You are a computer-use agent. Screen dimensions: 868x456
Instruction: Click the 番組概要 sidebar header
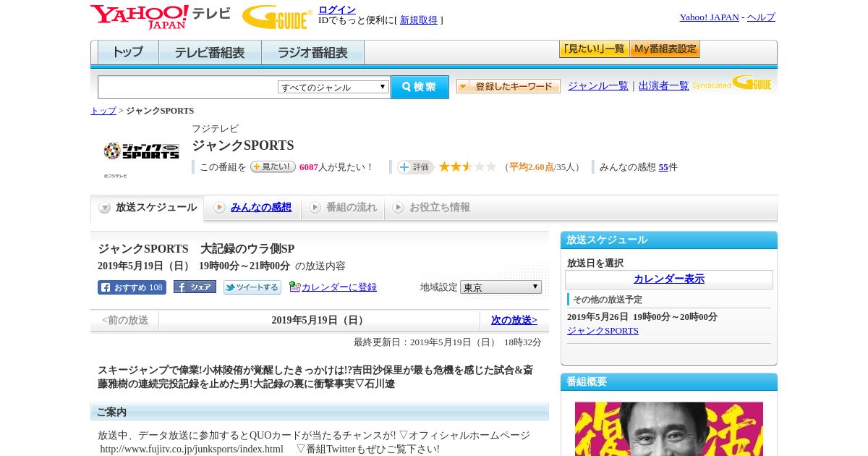coord(669,382)
